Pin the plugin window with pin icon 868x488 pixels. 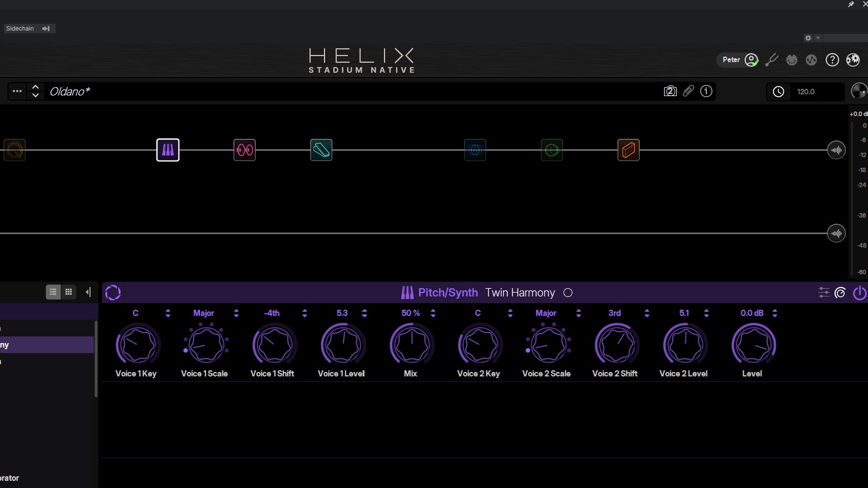[851, 4]
